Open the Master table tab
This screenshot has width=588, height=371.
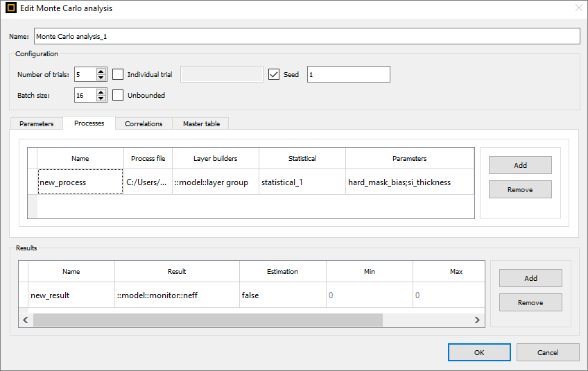[x=201, y=124]
